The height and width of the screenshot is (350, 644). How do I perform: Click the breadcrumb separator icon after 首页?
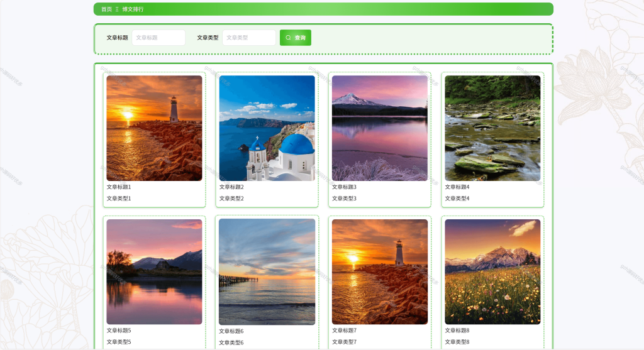[x=117, y=9]
